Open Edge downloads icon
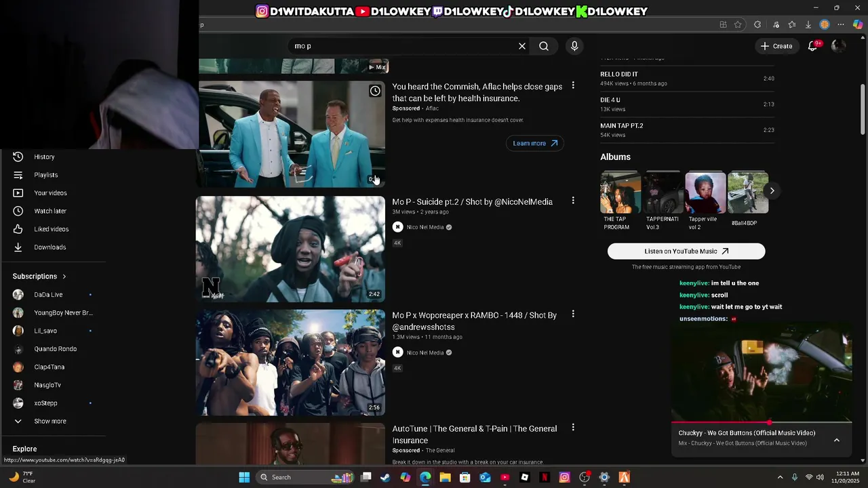This screenshot has width=868, height=488. [x=808, y=24]
